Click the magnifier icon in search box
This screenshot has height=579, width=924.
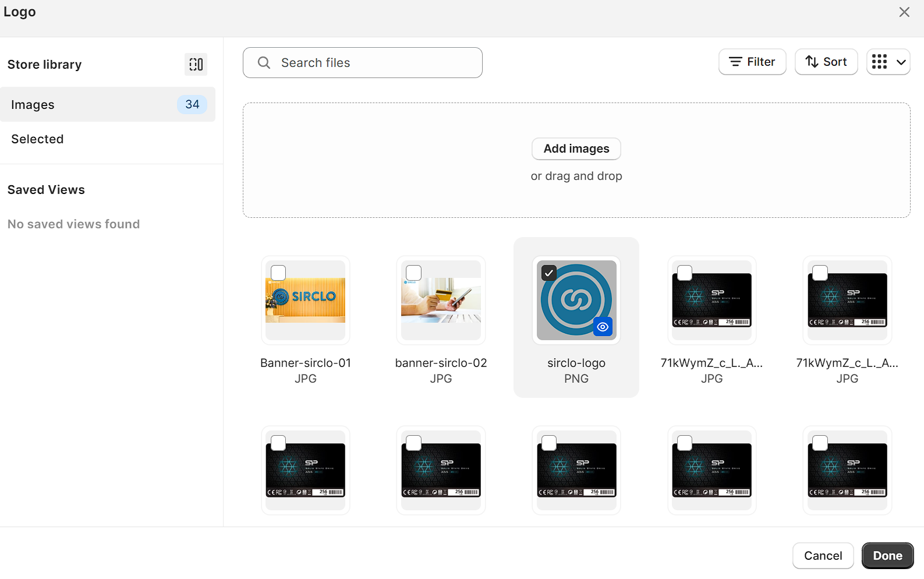[x=264, y=62]
